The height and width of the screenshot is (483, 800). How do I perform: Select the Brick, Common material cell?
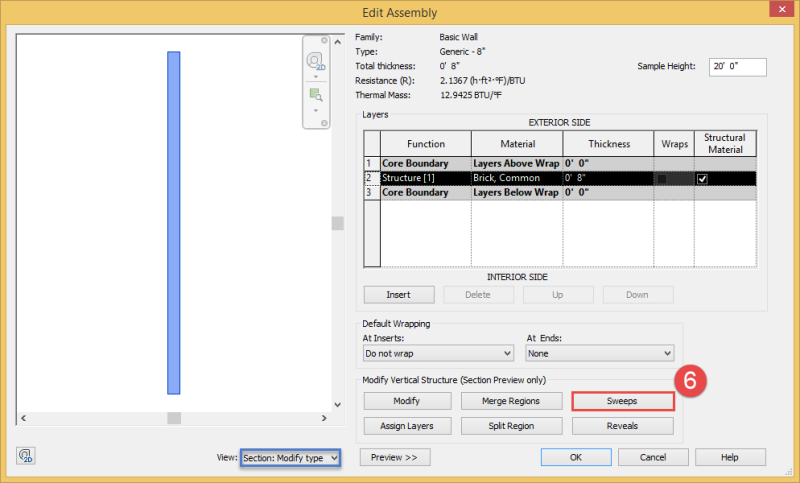(x=516, y=178)
